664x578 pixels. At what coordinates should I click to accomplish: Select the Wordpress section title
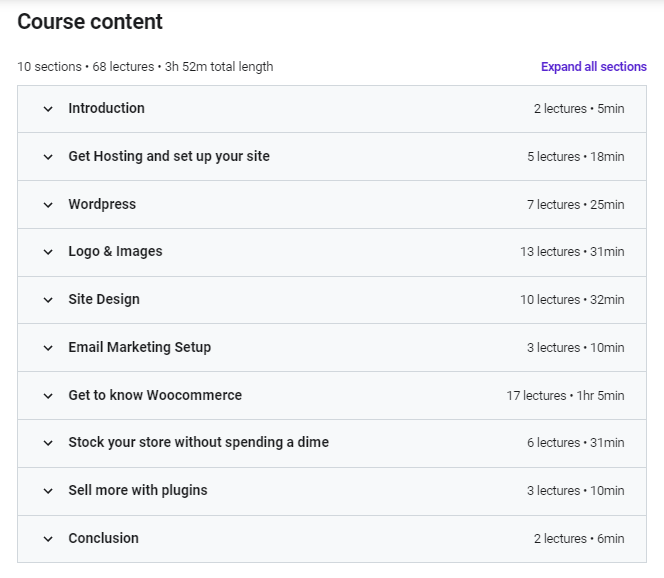pos(102,204)
